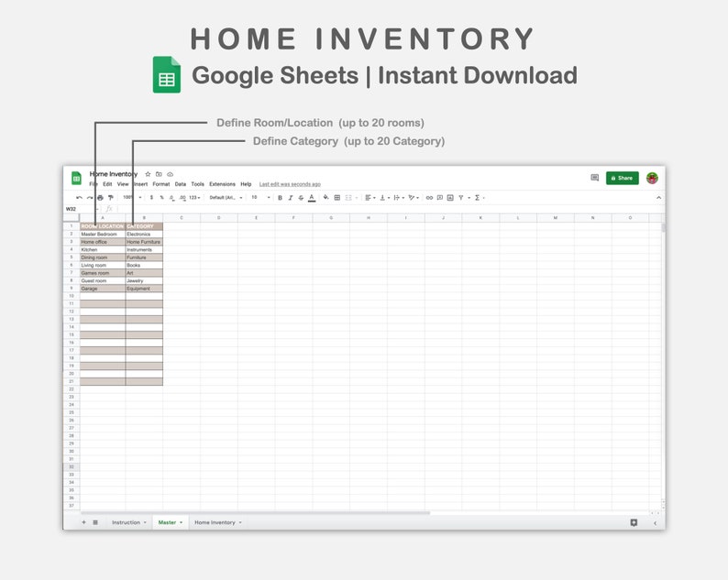Click the Google Sheets home logo
728x580 pixels.
(76, 178)
